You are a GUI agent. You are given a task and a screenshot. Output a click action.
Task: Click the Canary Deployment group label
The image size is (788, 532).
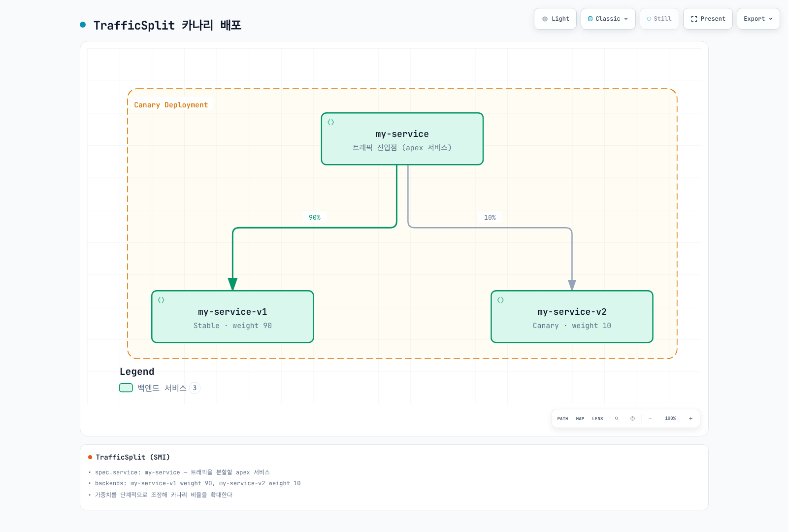point(171,105)
